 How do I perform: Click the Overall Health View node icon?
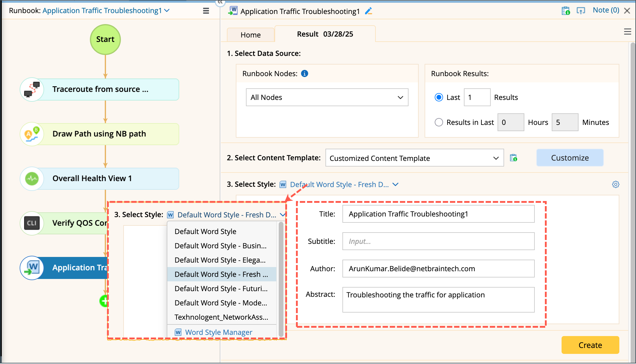coord(32,179)
